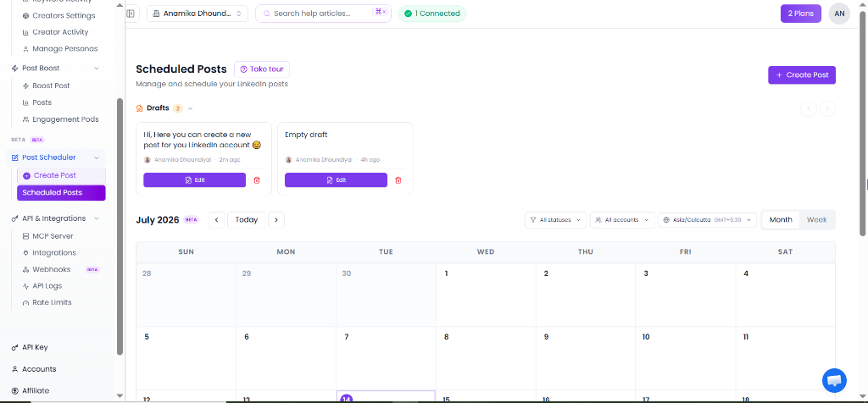The height and width of the screenshot is (403, 868).
Task: Go to next month in calendar
Action: click(x=276, y=220)
